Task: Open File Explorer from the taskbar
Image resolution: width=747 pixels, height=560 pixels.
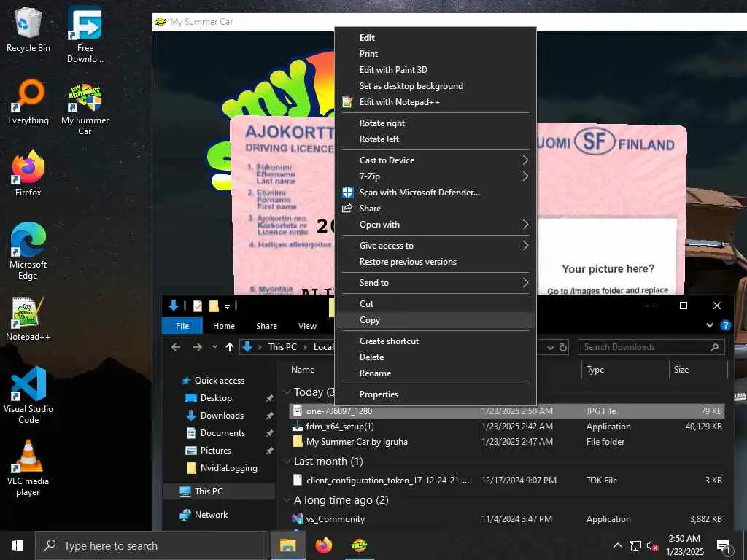Action: point(287,545)
